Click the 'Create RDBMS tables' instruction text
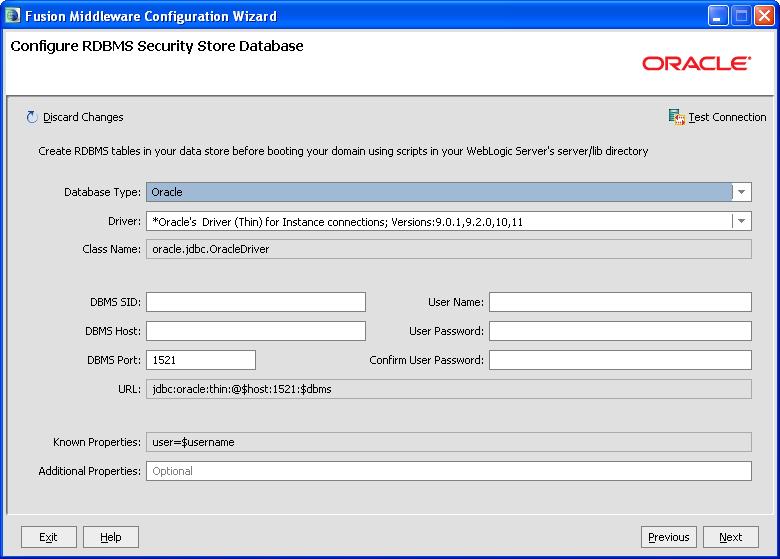This screenshot has width=780, height=559. (x=343, y=151)
